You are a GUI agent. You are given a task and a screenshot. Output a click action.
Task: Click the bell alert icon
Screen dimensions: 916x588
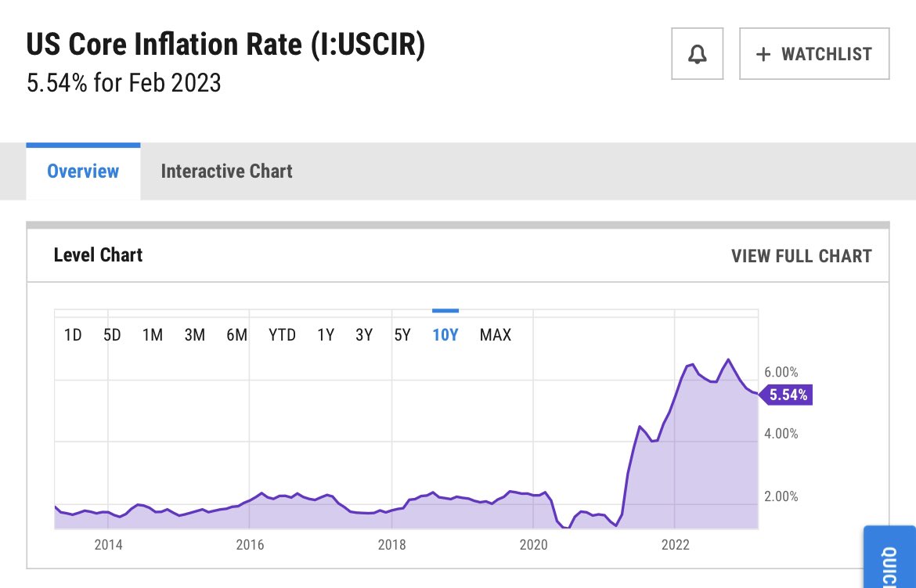[x=697, y=54]
